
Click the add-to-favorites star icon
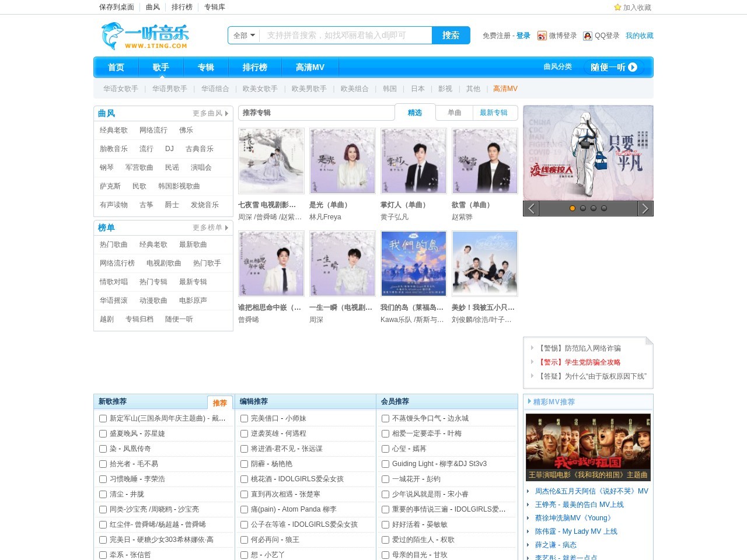tap(617, 8)
